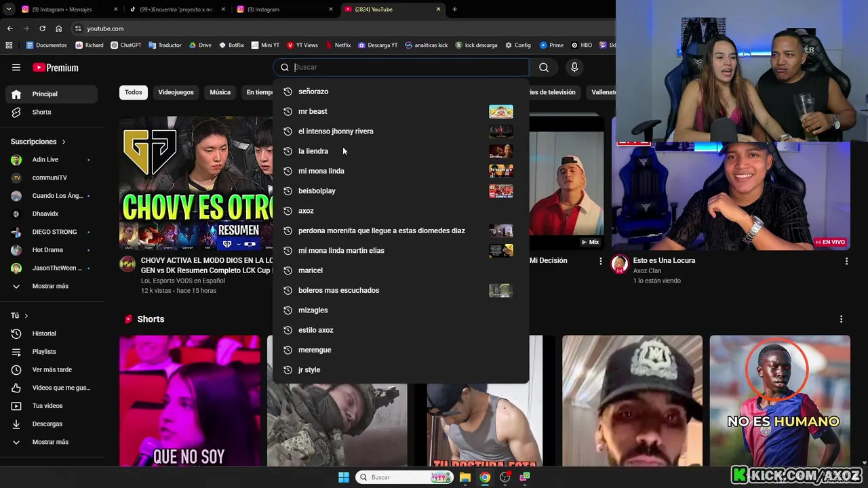The image size is (868, 488).
Task: Open the Config bookmark with gear
Action: 518,45
